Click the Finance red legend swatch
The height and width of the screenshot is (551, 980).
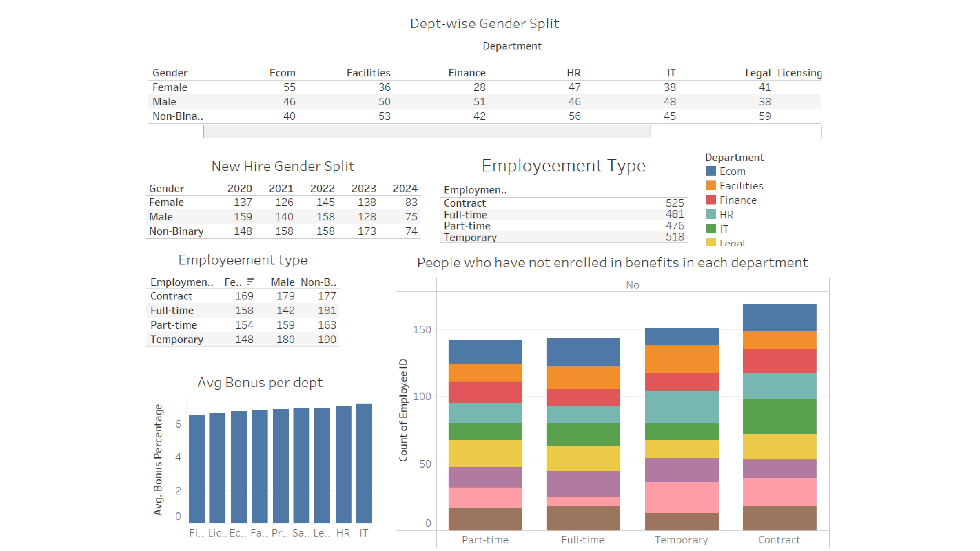point(711,200)
